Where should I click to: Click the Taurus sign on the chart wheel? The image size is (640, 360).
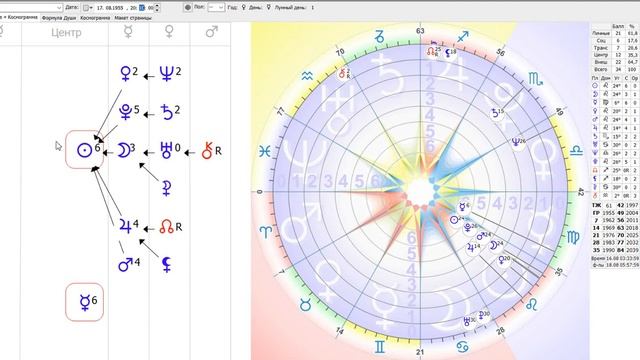(x=305, y=304)
